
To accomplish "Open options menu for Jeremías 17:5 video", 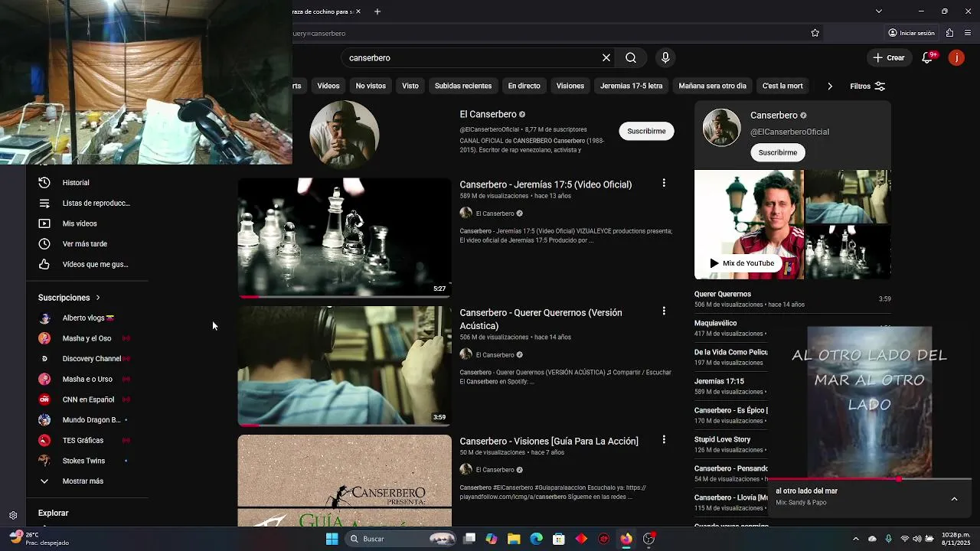I will pyautogui.click(x=664, y=183).
